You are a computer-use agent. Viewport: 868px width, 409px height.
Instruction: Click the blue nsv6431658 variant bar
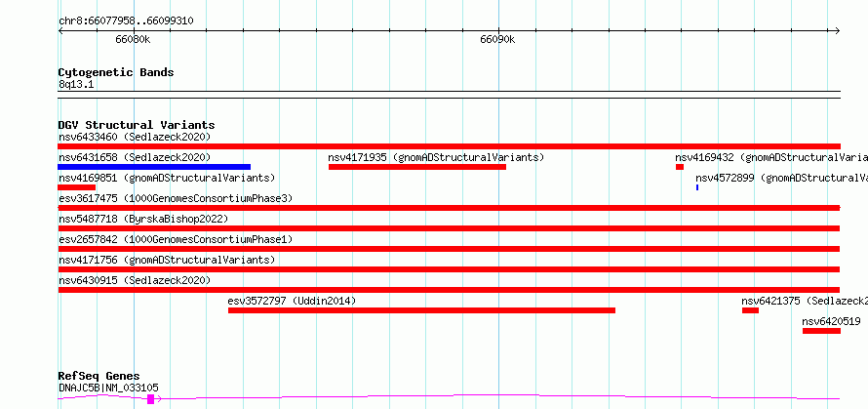tap(154, 167)
